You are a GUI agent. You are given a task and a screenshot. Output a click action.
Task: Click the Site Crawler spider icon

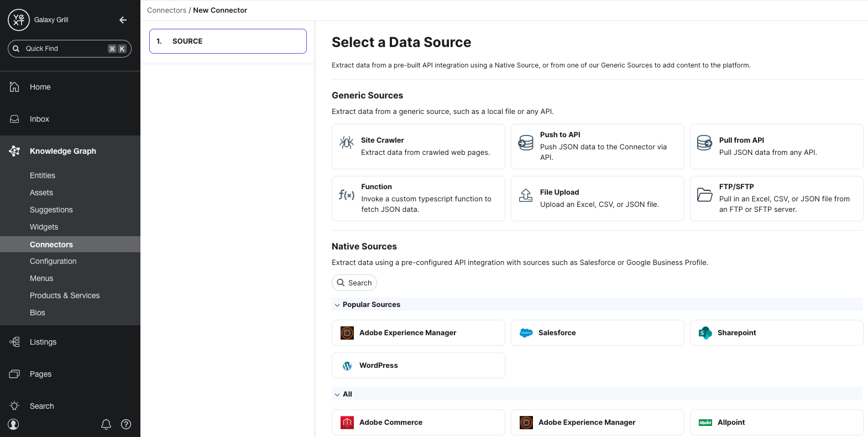pyautogui.click(x=347, y=143)
